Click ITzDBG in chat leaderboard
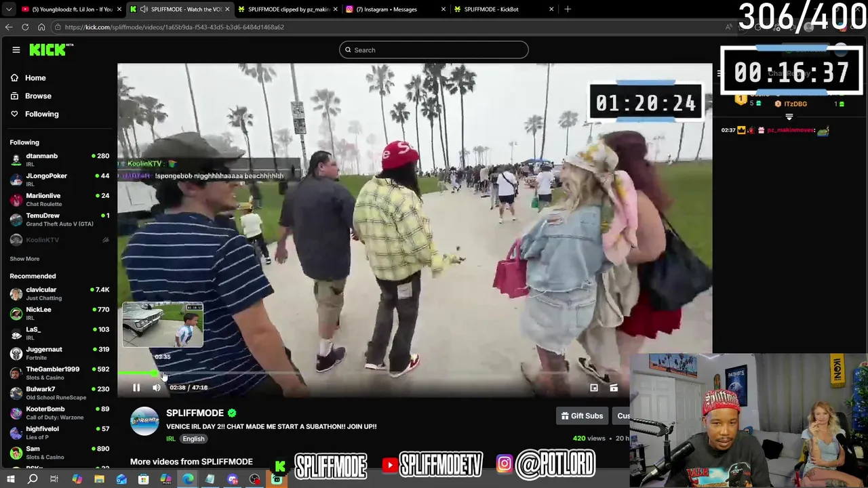 point(795,104)
